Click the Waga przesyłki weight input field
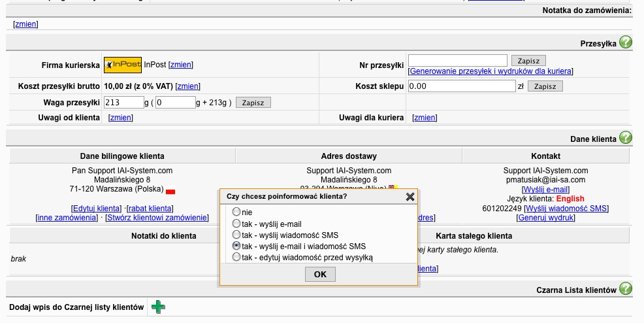 (x=123, y=102)
